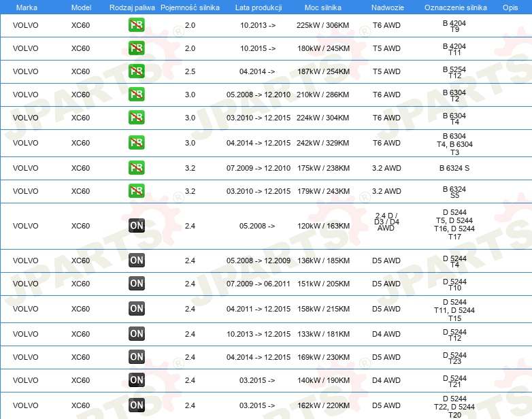This screenshot has height=419, width=532.
Task: Click the 10.2013 -> 12.2015 production years cell
Action: coord(259,334)
